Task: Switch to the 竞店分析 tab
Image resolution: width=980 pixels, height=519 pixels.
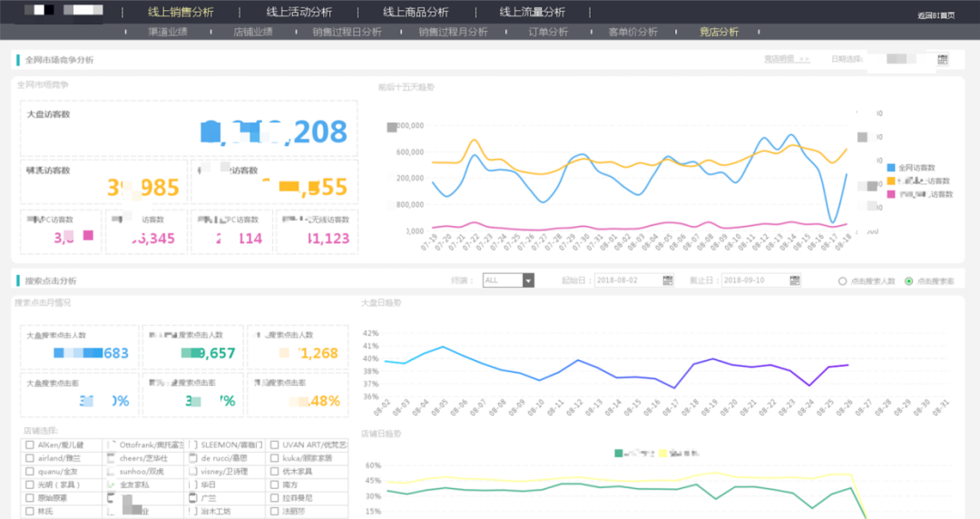Action: (719, 32)
